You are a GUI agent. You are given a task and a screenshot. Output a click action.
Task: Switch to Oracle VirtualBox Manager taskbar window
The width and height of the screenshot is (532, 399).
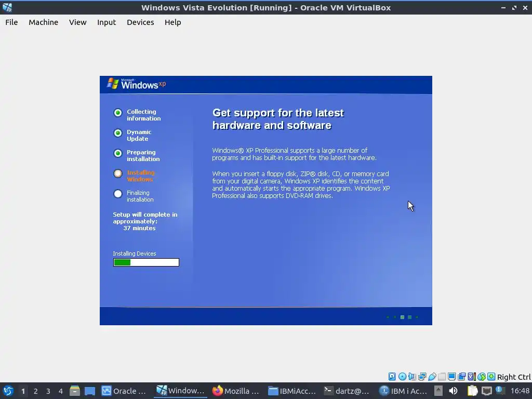(x=124, y=391)
